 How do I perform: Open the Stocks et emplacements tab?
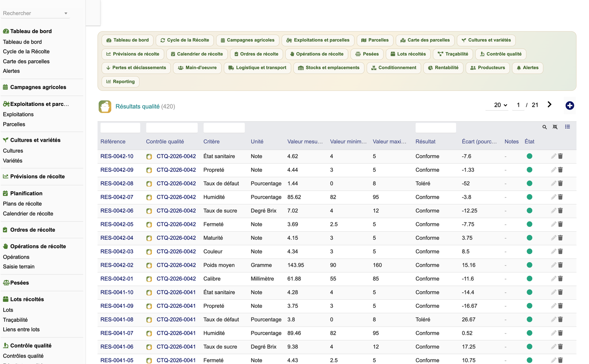point(329,68)
